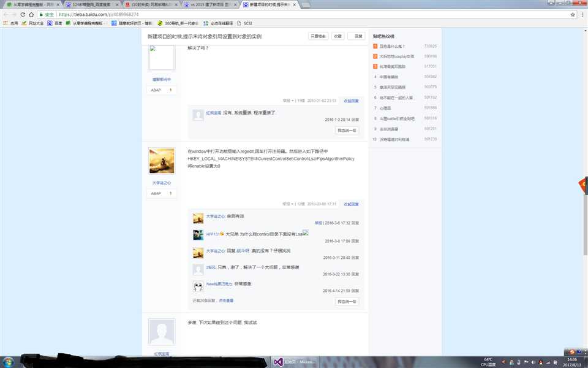Collapse replies on the 11楼 post with 收起回复
The height and width of the screenshot is (368, 588).
(351, 101)
